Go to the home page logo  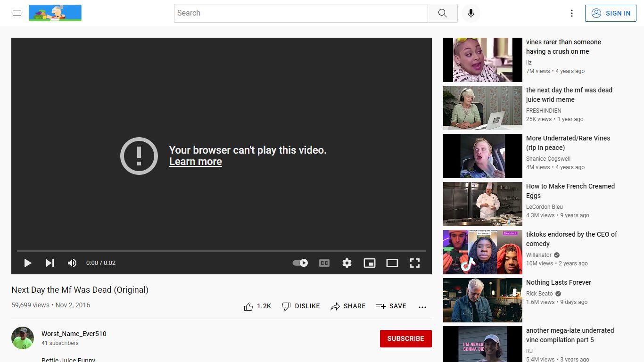tap(55, 13)
